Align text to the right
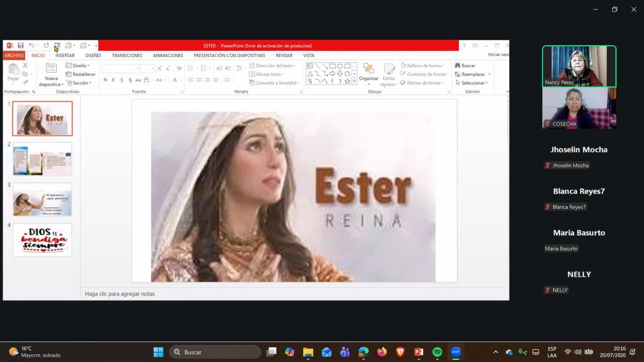 coord(208,80)
